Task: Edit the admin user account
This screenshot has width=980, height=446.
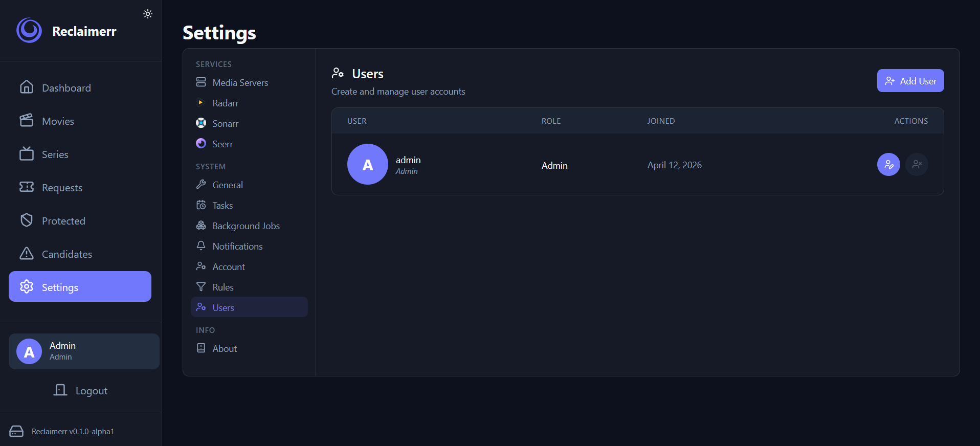Action: (x=888, y=164)
